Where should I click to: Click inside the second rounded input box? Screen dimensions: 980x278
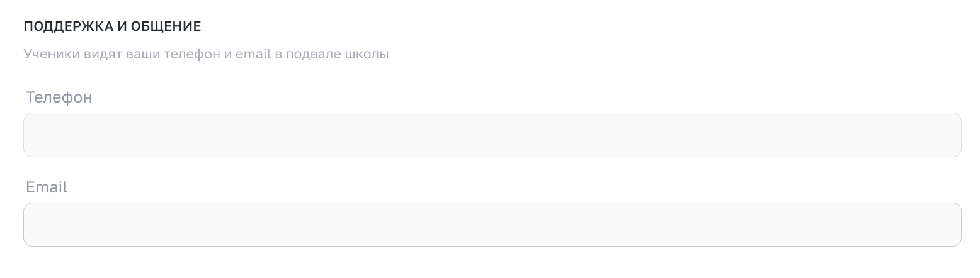492,225
